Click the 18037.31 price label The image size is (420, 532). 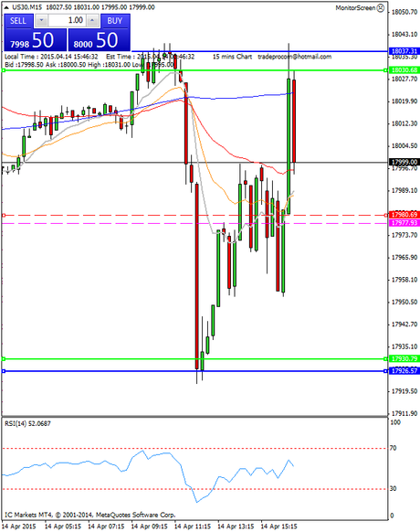(x=404, y=51)
